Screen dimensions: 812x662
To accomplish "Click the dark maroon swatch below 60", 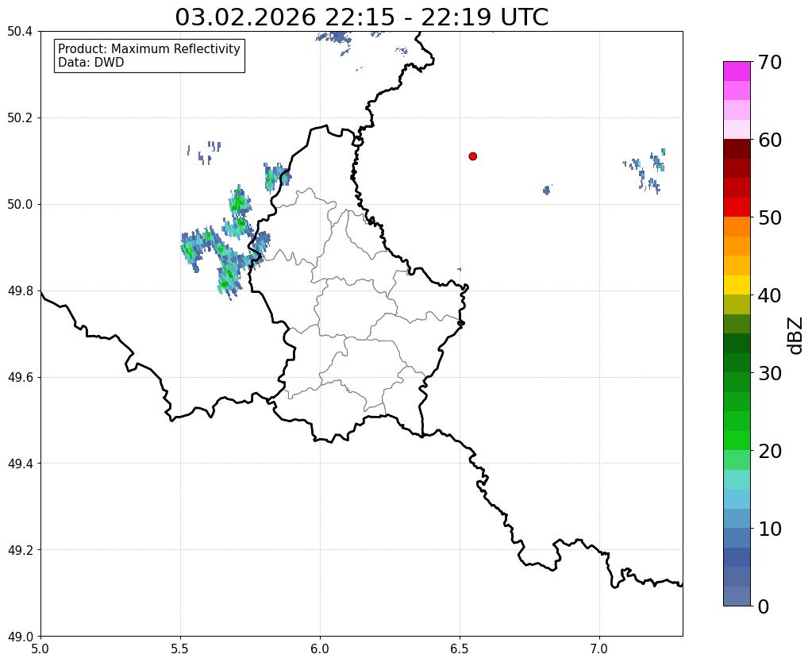I will [737, 149].
